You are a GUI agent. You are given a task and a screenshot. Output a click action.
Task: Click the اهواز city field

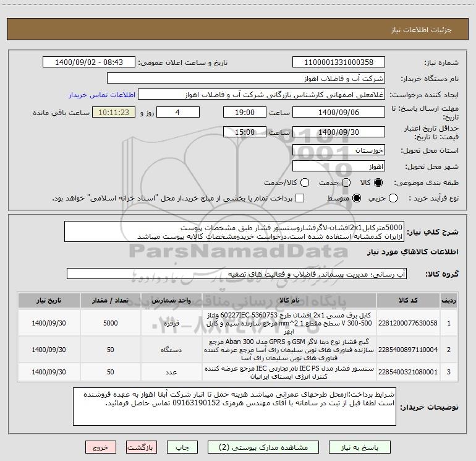coord(339,166)
